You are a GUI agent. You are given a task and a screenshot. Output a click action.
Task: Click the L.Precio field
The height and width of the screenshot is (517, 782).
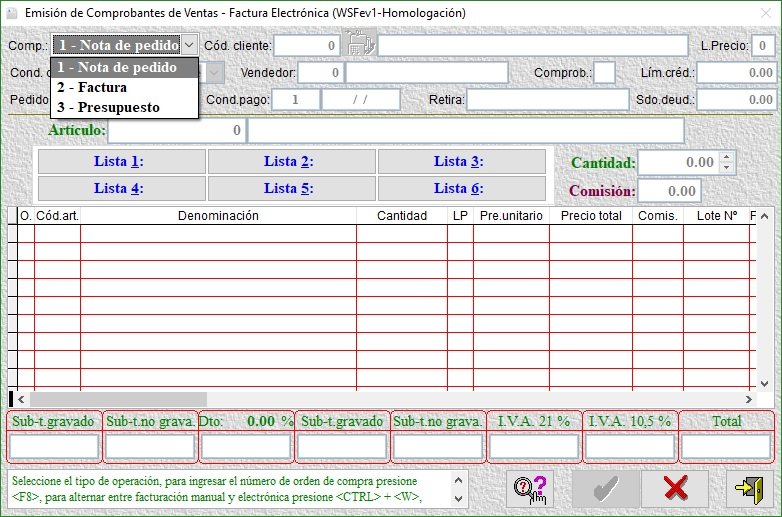[x=763, y=46]
